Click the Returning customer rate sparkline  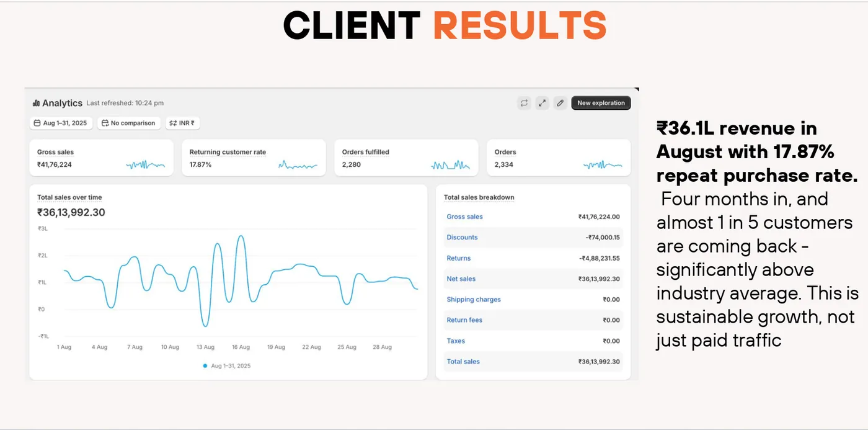[298, 165]
